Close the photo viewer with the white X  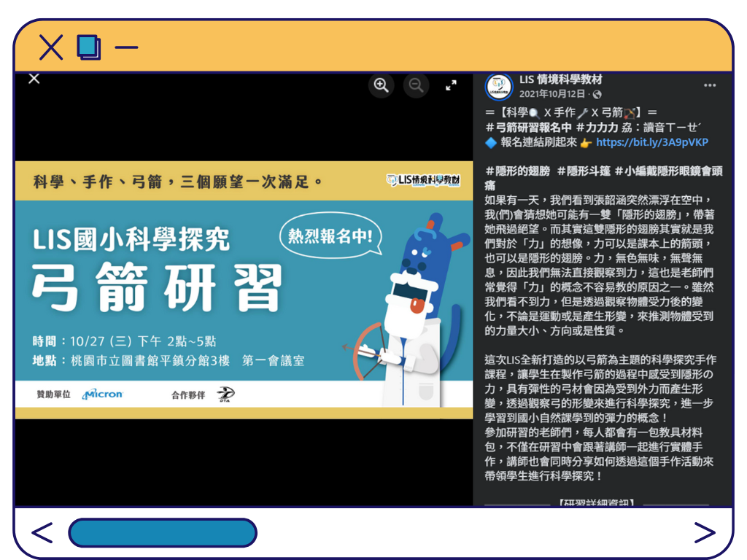pos(34,79)
